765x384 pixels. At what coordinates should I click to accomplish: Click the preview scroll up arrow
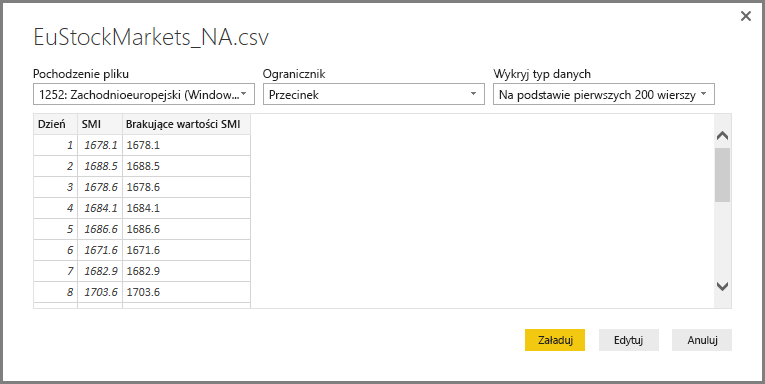(x=723, y=136)
